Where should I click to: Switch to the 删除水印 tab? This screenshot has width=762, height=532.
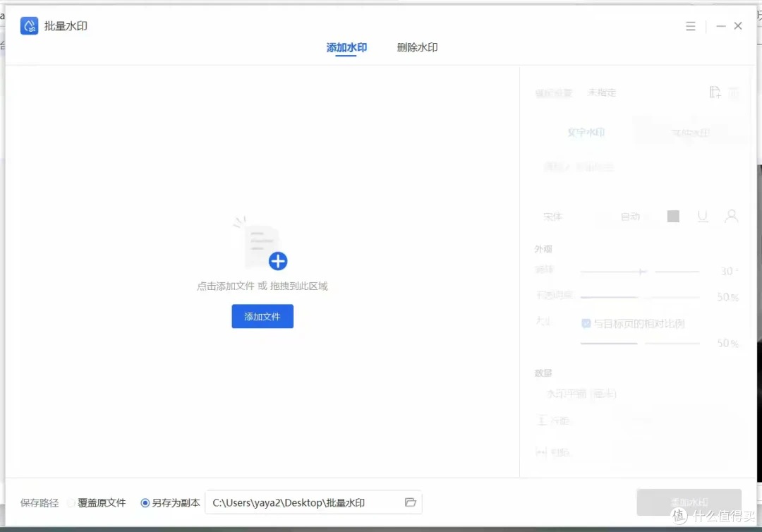coord(418,47)
